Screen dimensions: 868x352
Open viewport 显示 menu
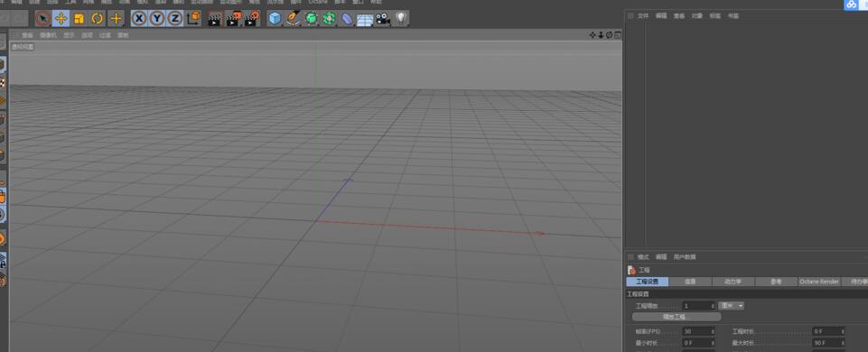pos(69,35)
